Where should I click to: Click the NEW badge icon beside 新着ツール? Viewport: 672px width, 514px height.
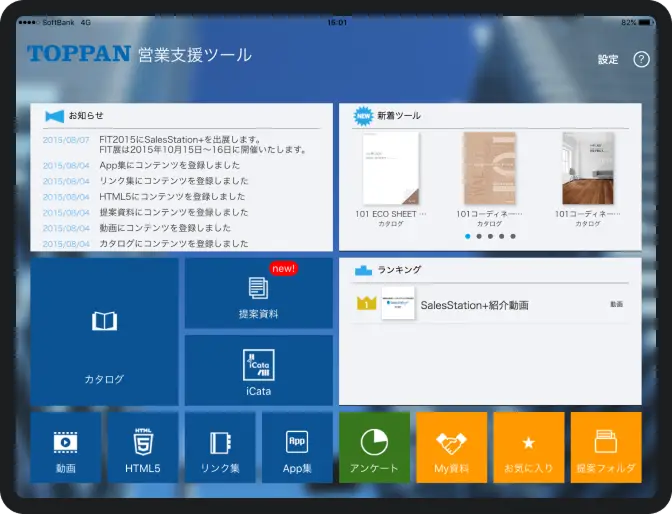coord(363,116)
